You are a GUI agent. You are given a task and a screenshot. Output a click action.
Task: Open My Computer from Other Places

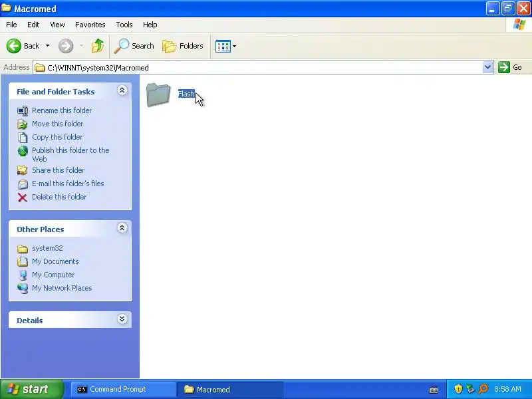[x=53, y=275]
